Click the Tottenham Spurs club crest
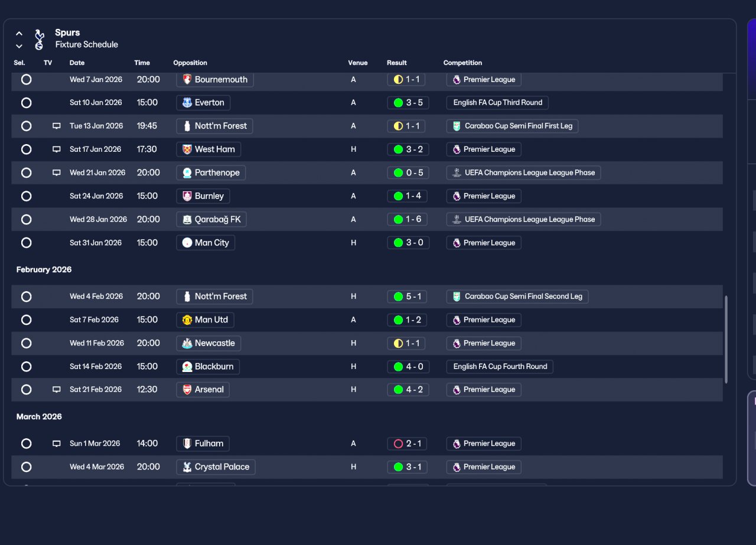This screenshot has height=545, width=756. point(39,39)
